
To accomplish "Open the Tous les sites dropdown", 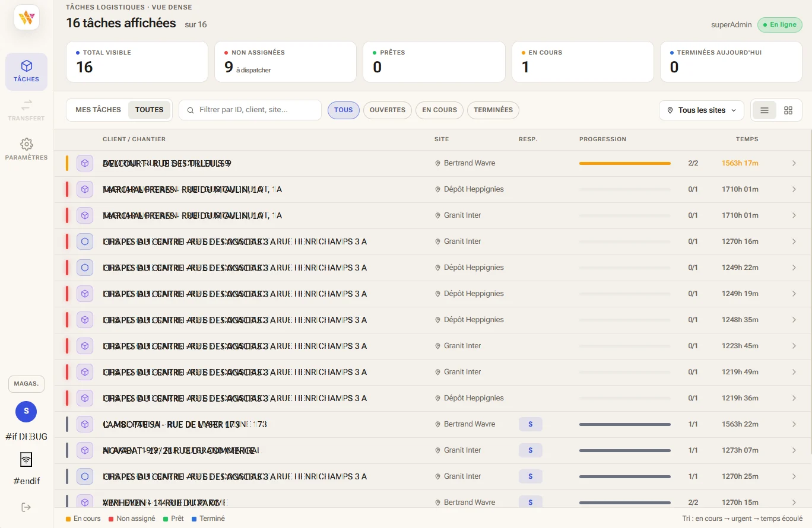I will [x=702, y=110].
